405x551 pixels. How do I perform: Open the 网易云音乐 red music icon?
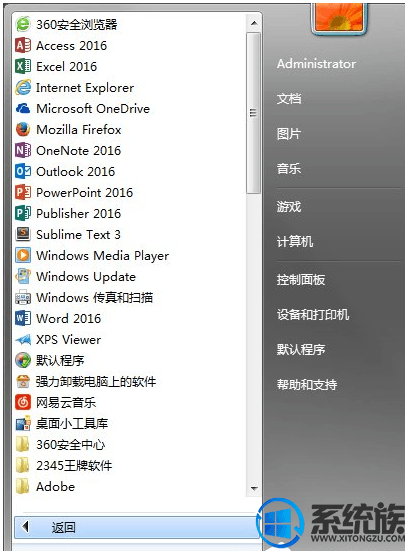coord(23,402)
